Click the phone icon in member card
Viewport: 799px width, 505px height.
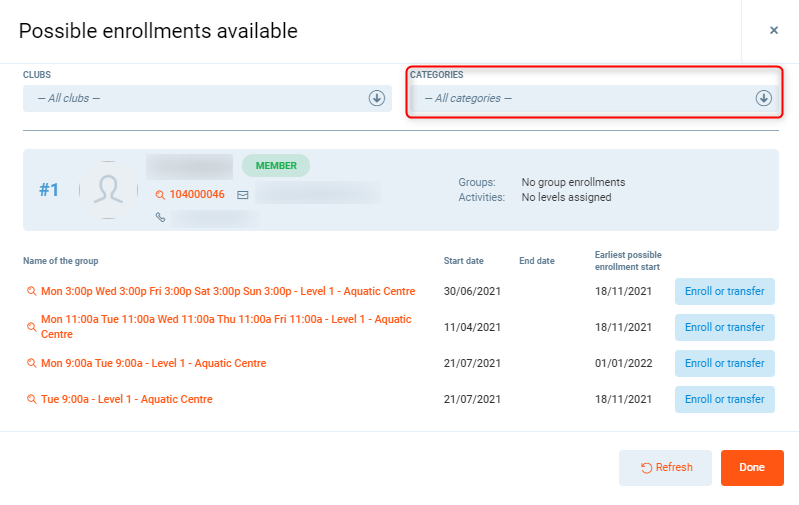(x=160, y=217)
